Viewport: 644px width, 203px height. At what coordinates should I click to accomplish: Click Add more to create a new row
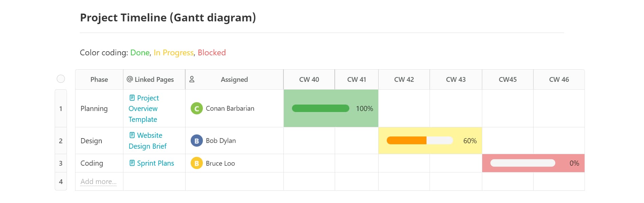[98, 181]
